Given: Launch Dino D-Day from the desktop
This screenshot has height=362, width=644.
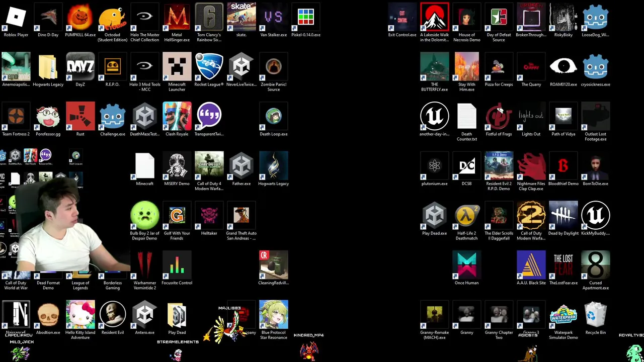Looking at the screenshot, I should coord(48,17).
